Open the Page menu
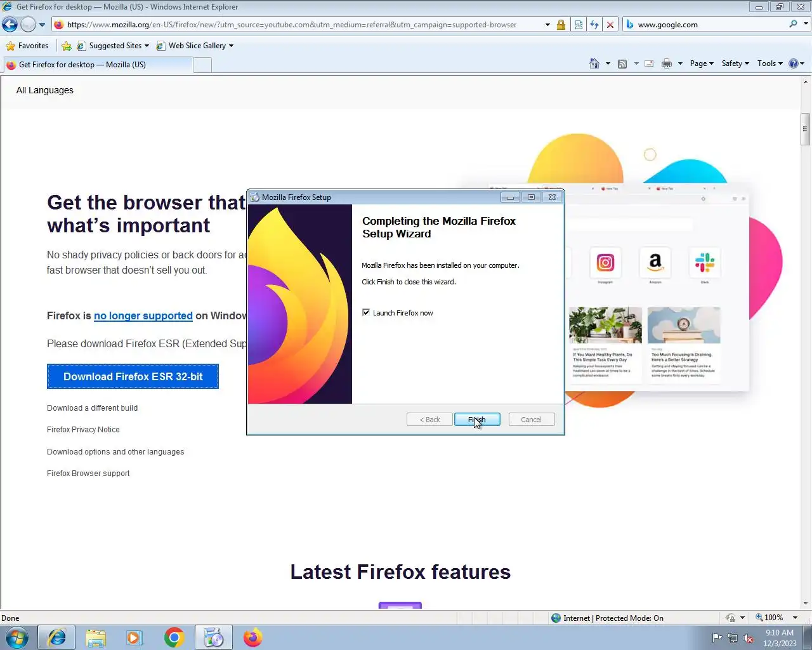 point(702,63)
